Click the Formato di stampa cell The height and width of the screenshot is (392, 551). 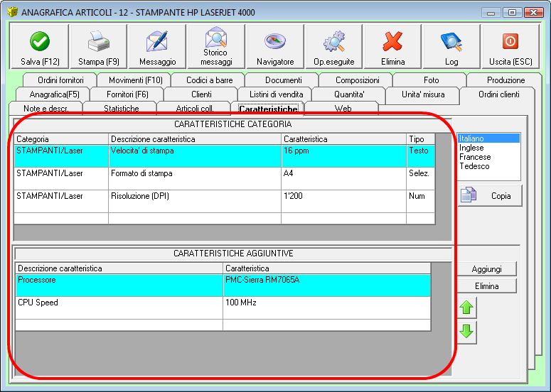point(195,178)
